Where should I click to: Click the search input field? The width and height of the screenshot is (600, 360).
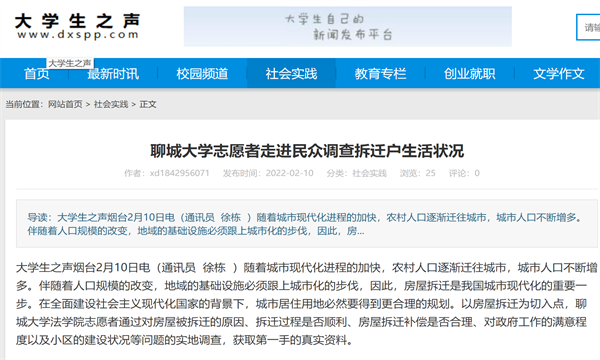point(588,27)
